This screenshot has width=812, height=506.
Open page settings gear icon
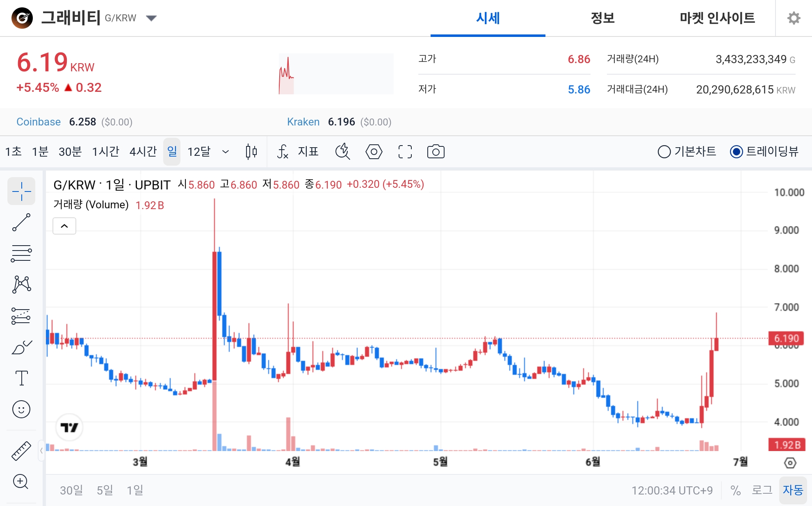[x=794, y=18]
